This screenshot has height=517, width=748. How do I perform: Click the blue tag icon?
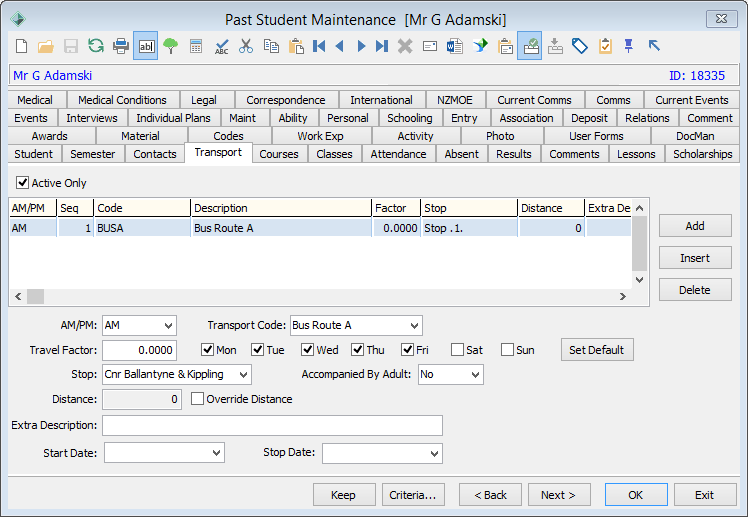580,46
